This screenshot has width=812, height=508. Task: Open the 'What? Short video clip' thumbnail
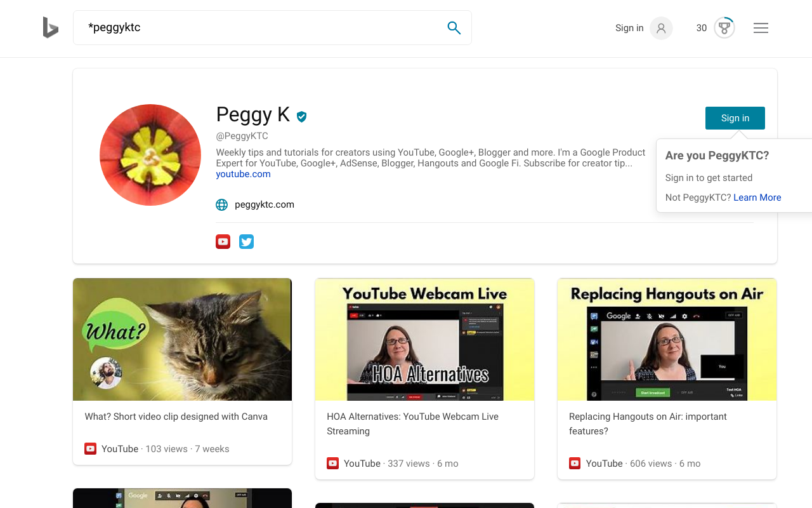(x=182, y=339)
